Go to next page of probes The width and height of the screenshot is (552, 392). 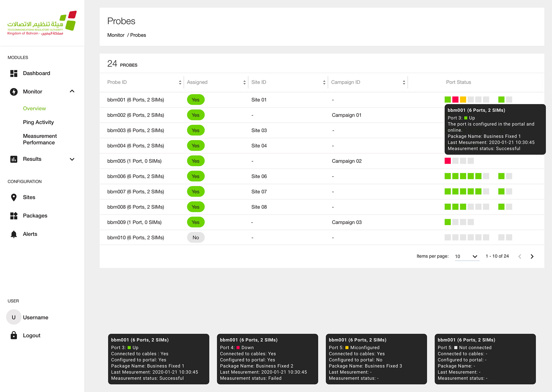[532, 256]
